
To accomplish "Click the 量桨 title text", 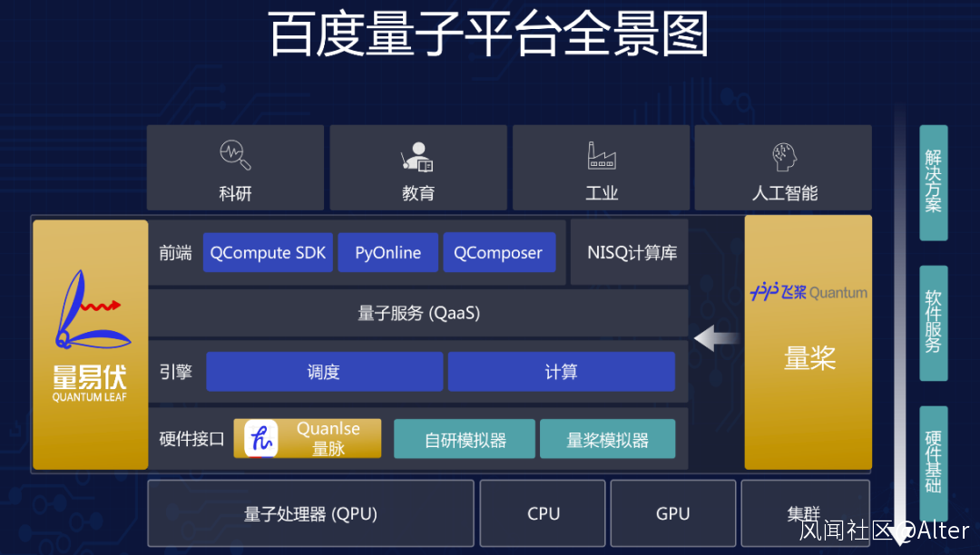I will [x=809, y=358].
